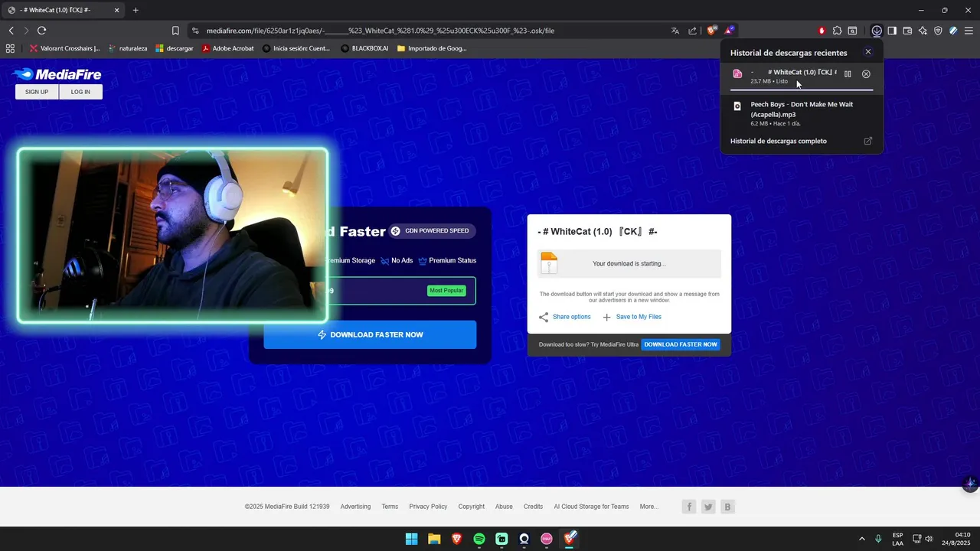Pause the WhiteCat download

point(848,74)
